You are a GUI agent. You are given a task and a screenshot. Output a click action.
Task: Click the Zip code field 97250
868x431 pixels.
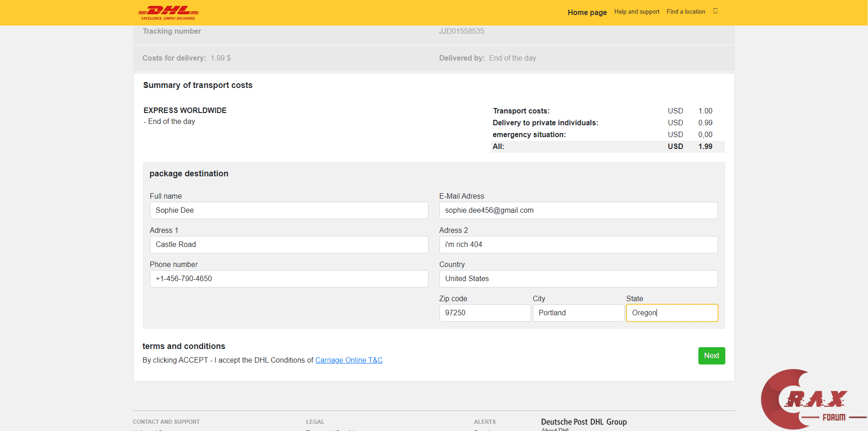[485, 313]
